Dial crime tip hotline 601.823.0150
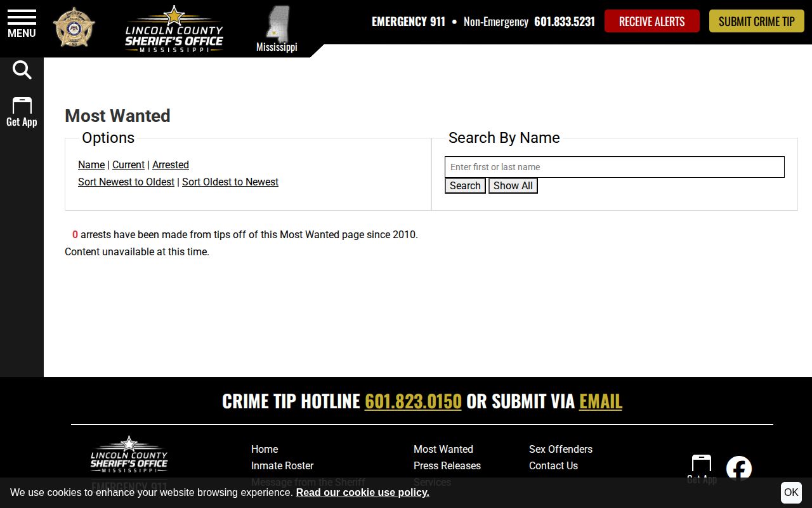Screen dimensions: 812x508 [x=413, y=401]
